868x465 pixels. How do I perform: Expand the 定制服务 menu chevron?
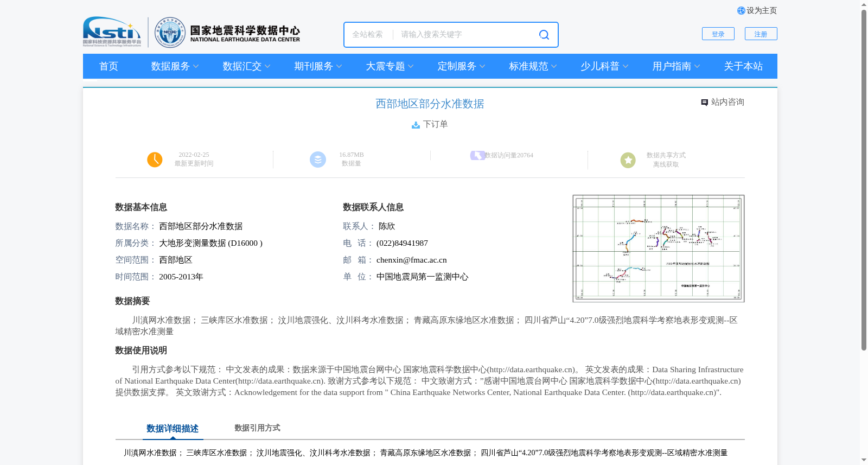(x=482, y=66)
